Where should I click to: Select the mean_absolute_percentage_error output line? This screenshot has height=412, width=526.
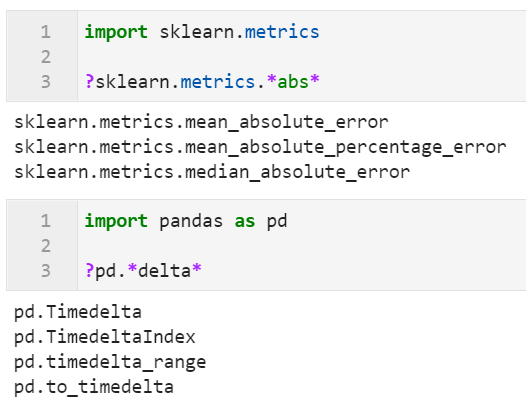tap(260, 147)
